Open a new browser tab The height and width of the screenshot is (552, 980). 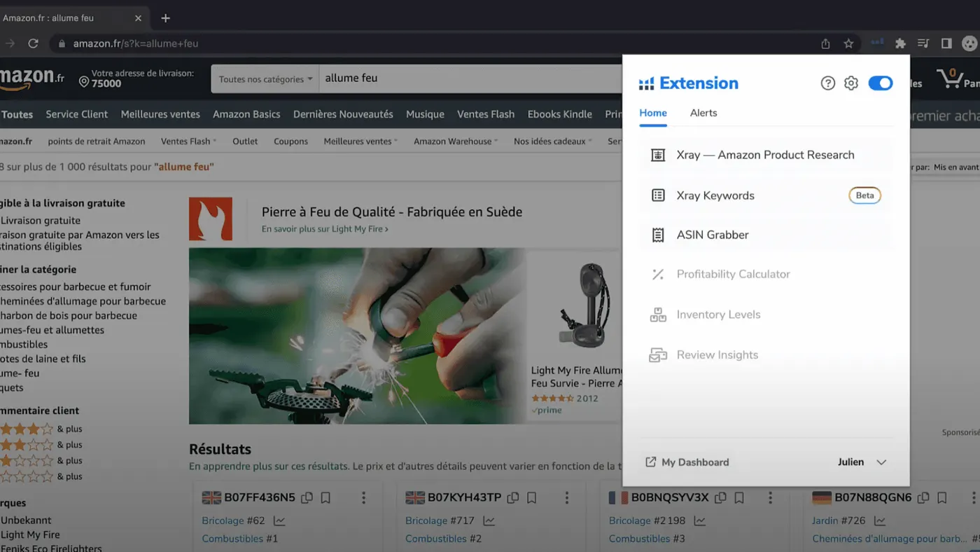[x=165, y=18]
